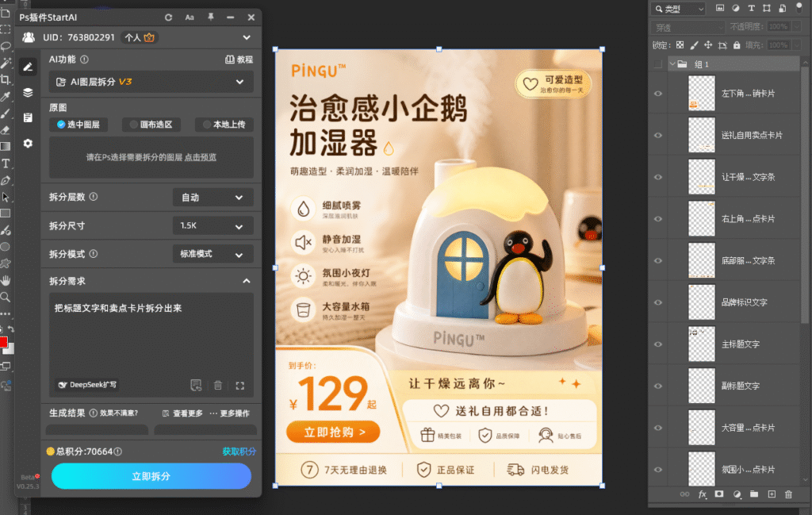
Task: Open the 拆分模式 标准模式 dropdown
Action: (x=213, y=254)
